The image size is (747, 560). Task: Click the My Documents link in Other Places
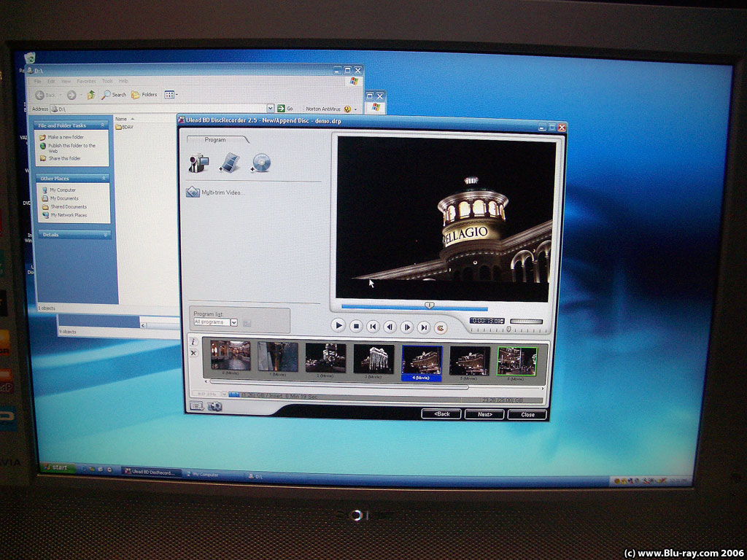point(63,198)
